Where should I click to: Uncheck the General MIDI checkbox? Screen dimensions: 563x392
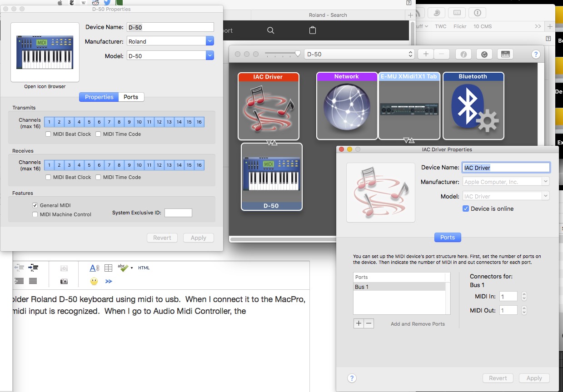[x=35, y=205]
